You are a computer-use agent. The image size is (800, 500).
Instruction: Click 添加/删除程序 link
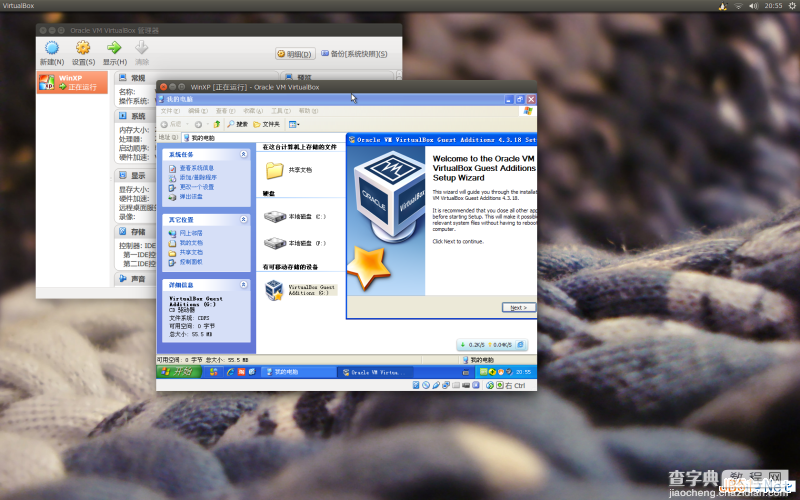pyautogui.click(x=198, y=178)
